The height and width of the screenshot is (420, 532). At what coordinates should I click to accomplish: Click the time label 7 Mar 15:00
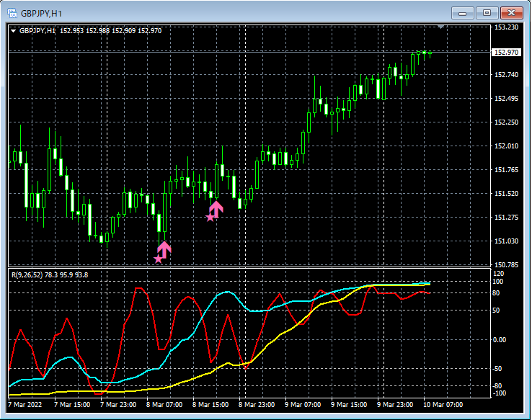pos(72,405)
